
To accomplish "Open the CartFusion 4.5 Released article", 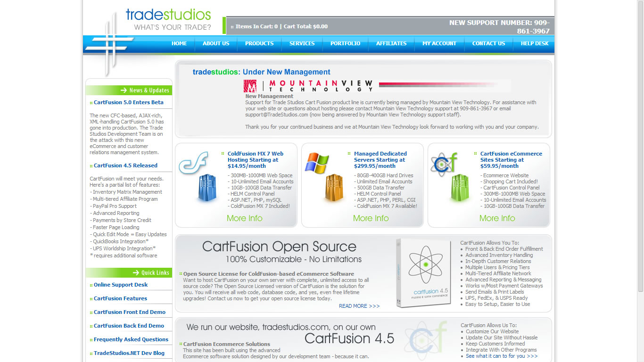I will click(125, 165).
